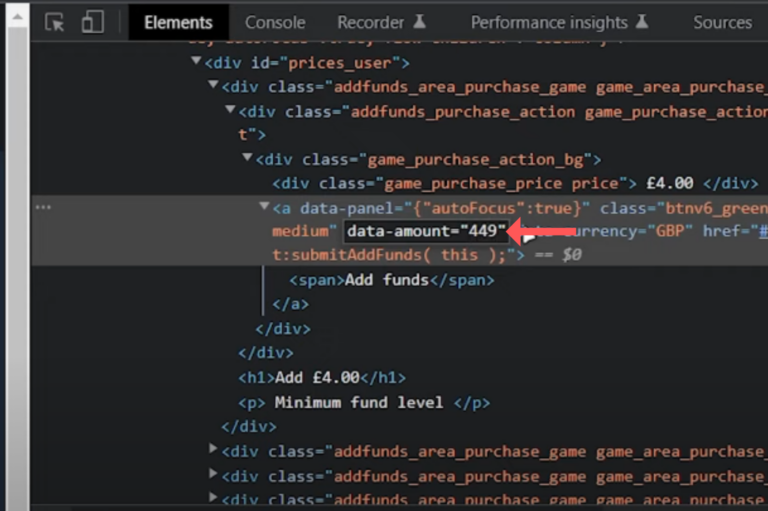Image resolution: width=768 pixels, height=511 pixels.
Task: Select the h1 "Add £4.00" element line
Action: [x=321, y=378]
